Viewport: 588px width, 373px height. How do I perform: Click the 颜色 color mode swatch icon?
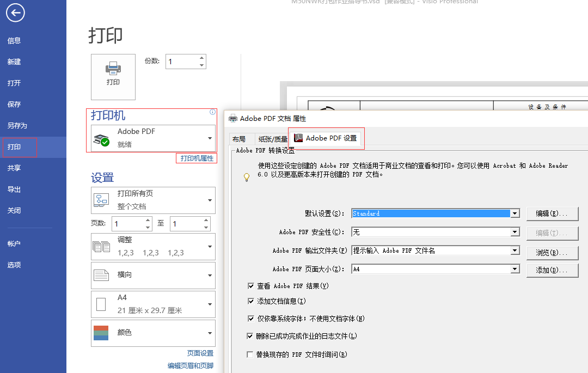click(101, 333)
